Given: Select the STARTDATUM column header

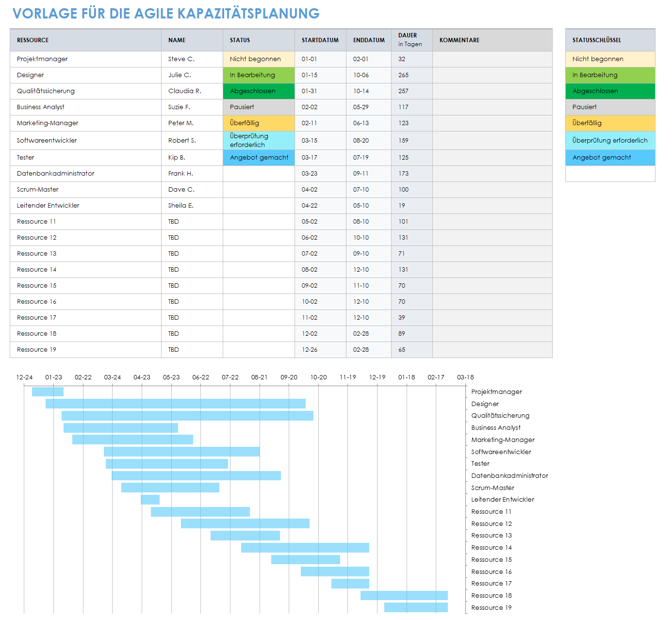Looking at the screenshot, I should [320, 40].
